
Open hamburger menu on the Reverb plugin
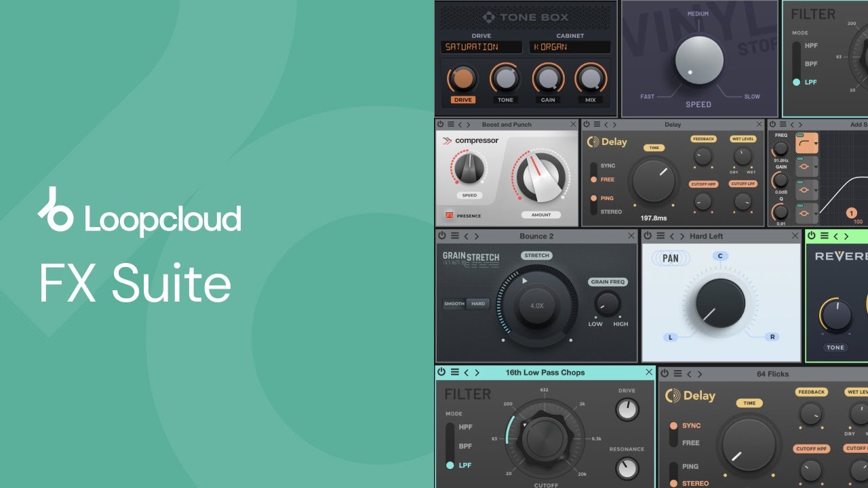click(x=825, y=236)
